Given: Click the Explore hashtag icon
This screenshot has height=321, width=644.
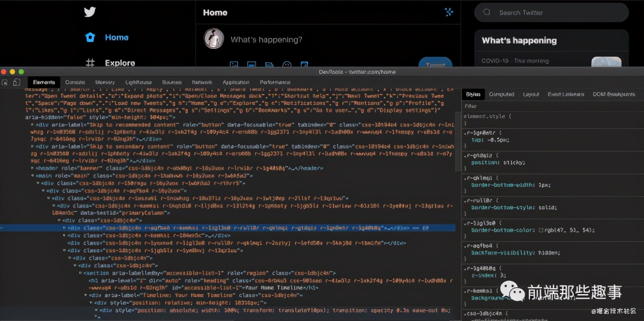Looking at the screenshot, I should click(90, 63).
